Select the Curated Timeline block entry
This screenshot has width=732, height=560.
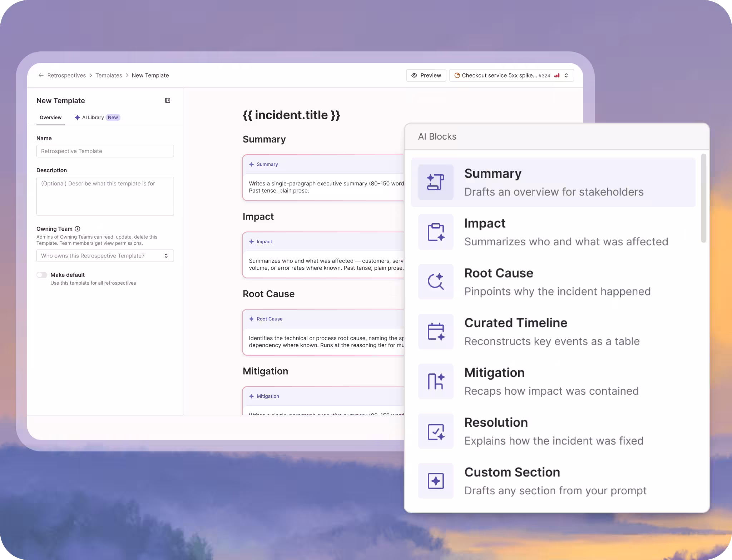pos(553,331)
